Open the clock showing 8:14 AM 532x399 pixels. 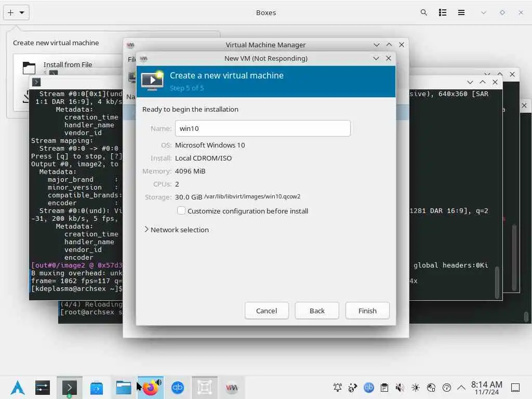pyautogui.click(x=486, y=388)
